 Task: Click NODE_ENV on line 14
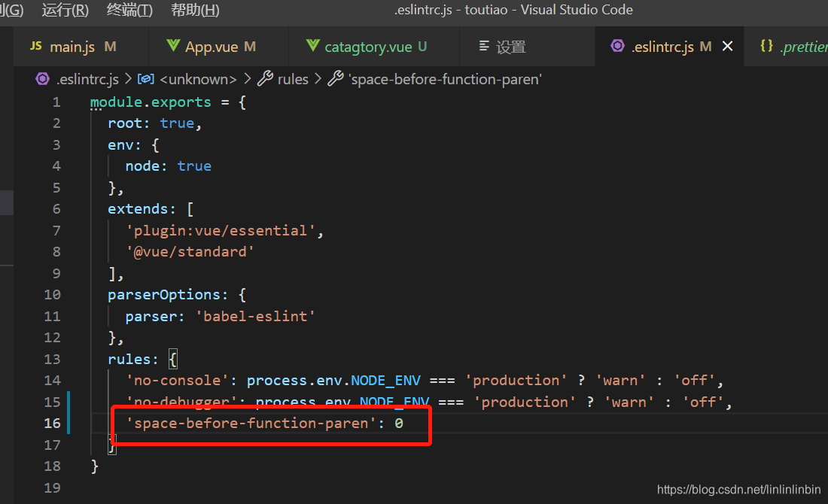385,380
